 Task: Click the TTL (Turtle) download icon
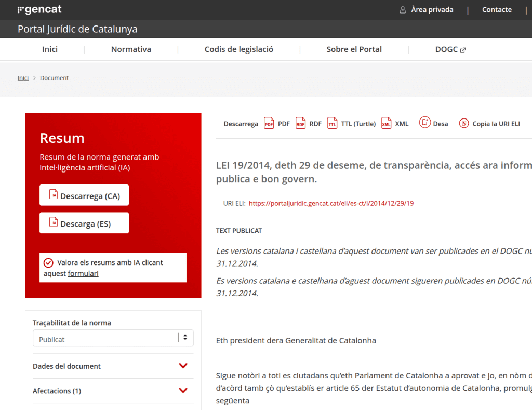pyautogui.click(x=332, y=124)
